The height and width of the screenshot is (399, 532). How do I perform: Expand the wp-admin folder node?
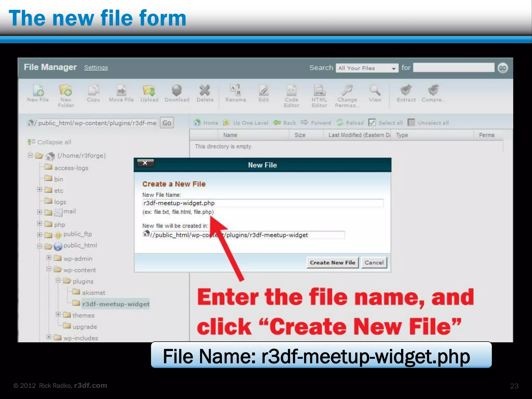[x=49, y=257]
